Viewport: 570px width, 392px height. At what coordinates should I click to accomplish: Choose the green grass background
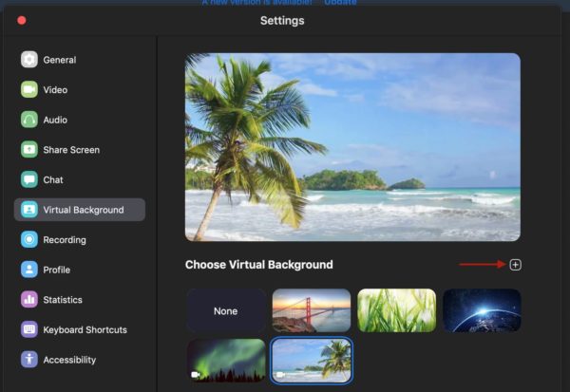396,310
